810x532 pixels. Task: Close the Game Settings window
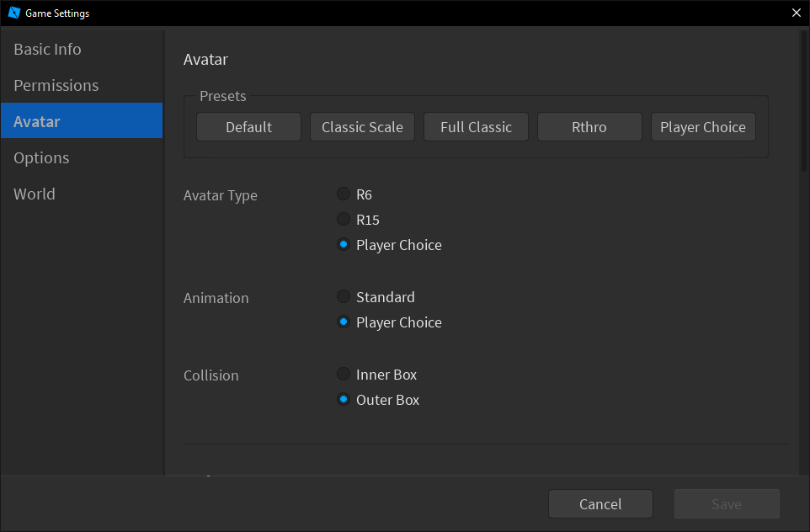coord(796,13)
